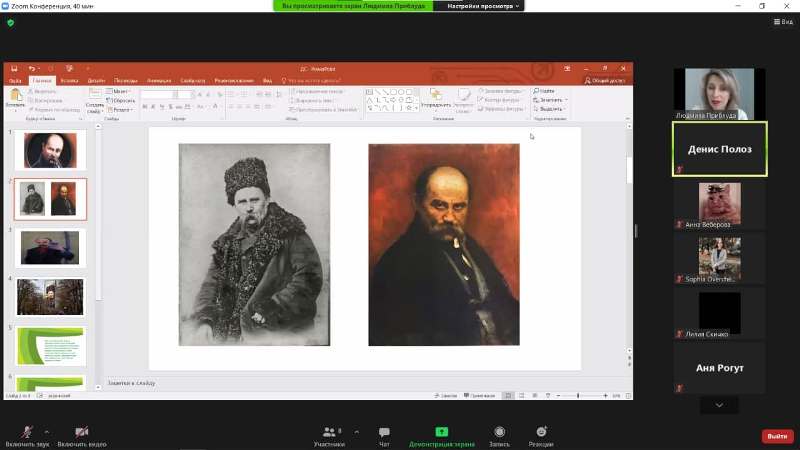
Task: Start recording with the Запись icon
Action: tap(499, 431)
